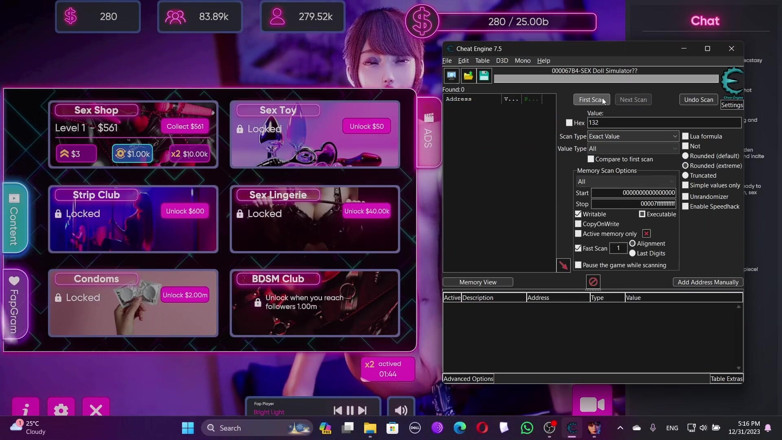Open the video camera button

click(592, 404)
